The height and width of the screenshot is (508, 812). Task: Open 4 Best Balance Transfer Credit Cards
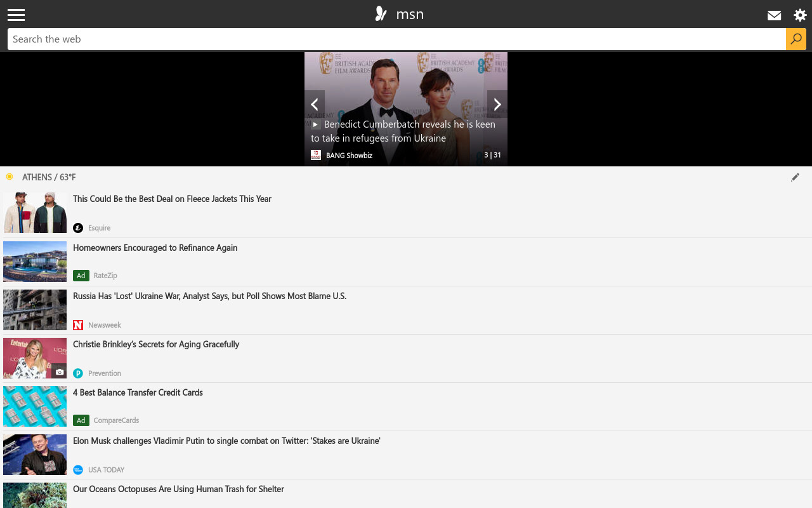tap(138, 392)
